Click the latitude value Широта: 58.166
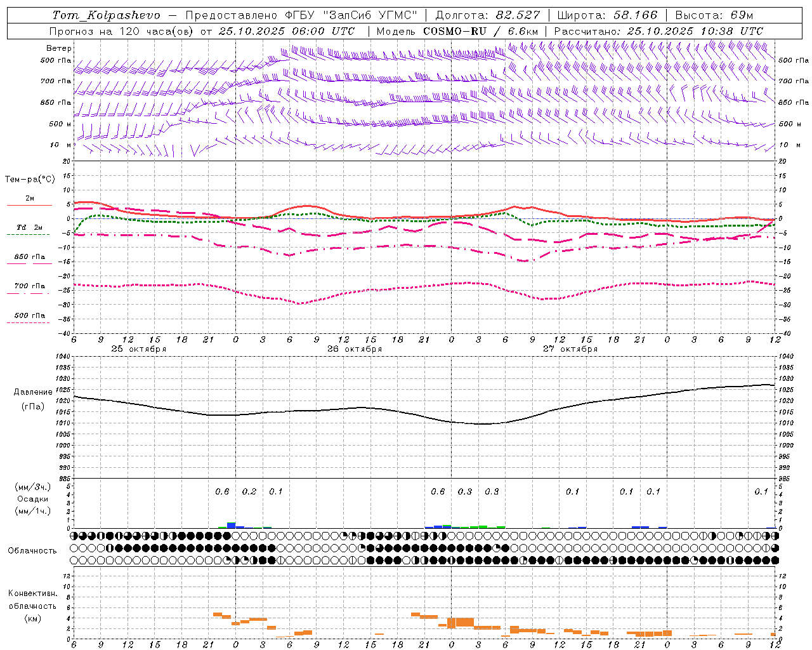The height and width of the screenshot is (650, 812). coord(607,15)
